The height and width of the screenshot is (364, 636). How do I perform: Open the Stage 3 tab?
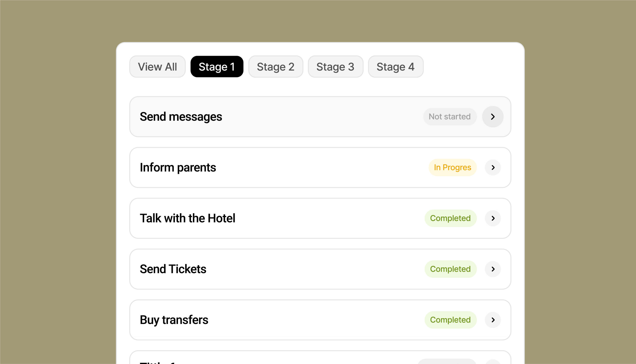pyautogui.click(x=335, y=66)
